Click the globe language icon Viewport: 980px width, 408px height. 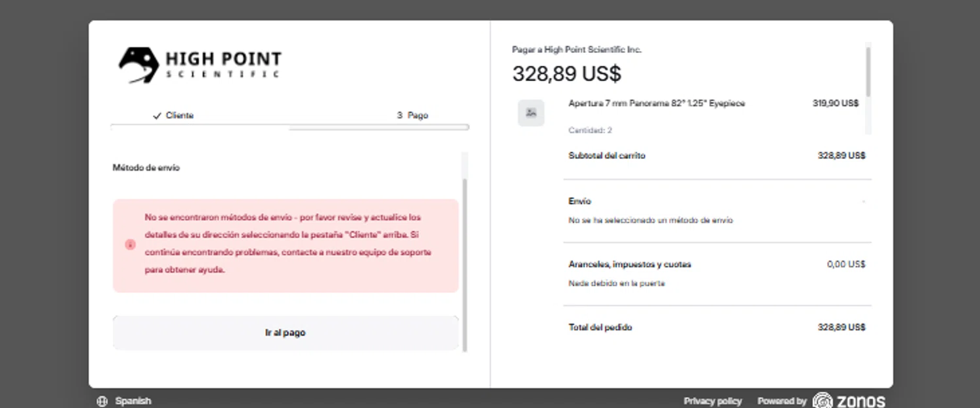pos(102,401)
